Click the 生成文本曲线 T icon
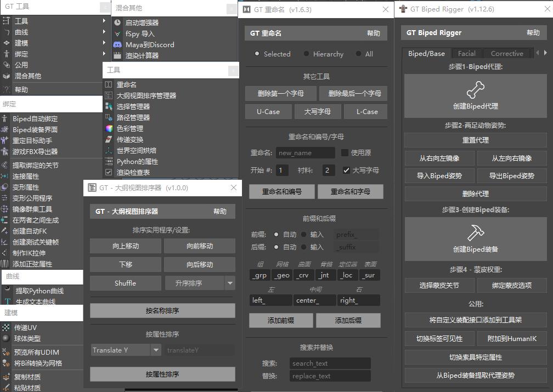This screenshot has height=392, width=553. tap(8, 302)
